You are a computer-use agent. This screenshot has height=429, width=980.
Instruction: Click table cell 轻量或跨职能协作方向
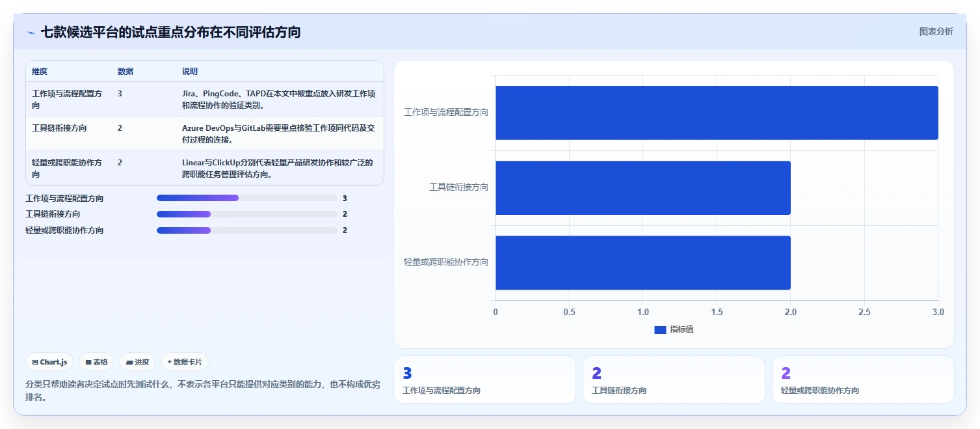coord(68,168)
